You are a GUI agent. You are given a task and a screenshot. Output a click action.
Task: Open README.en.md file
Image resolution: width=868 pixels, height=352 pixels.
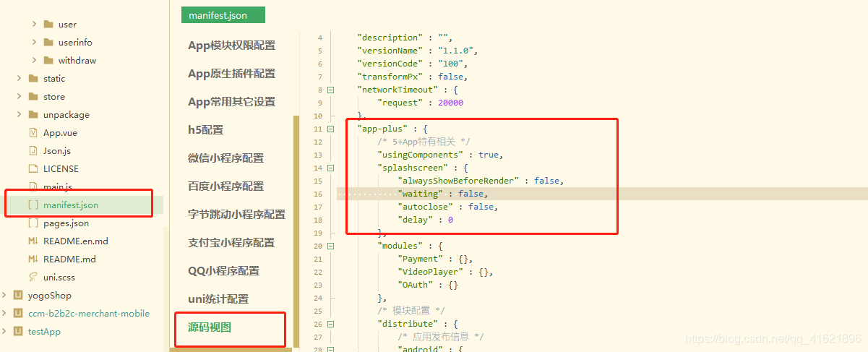(x=76, y=241)
